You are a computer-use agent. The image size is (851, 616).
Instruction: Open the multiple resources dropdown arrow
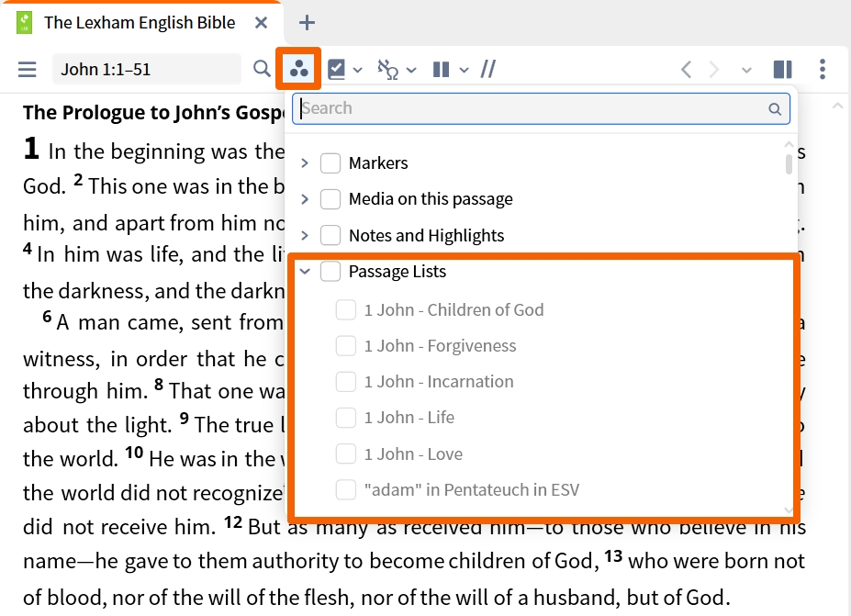tap(464, 70)
